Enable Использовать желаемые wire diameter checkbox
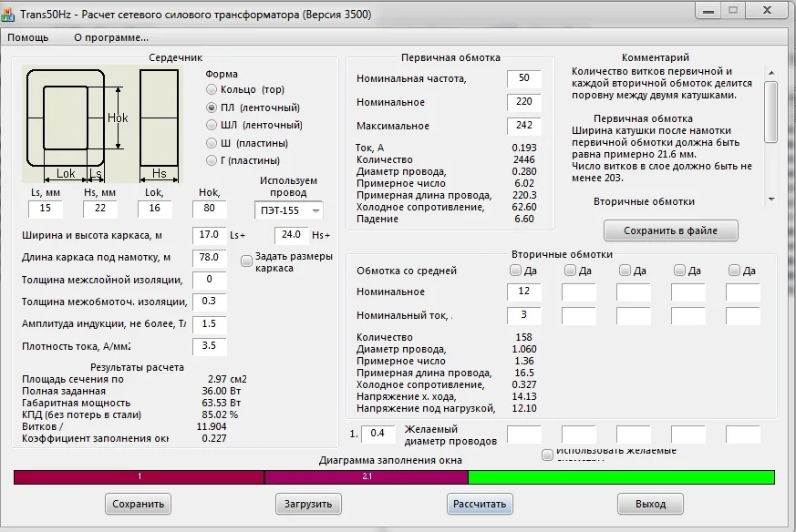The width and height of the screenshot is (796, 532). click(547, 455)
